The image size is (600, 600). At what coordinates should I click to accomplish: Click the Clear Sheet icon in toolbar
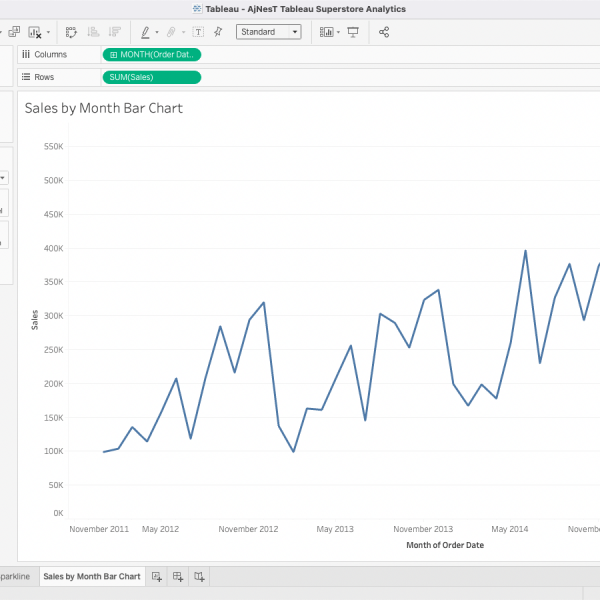coord(35,32)
